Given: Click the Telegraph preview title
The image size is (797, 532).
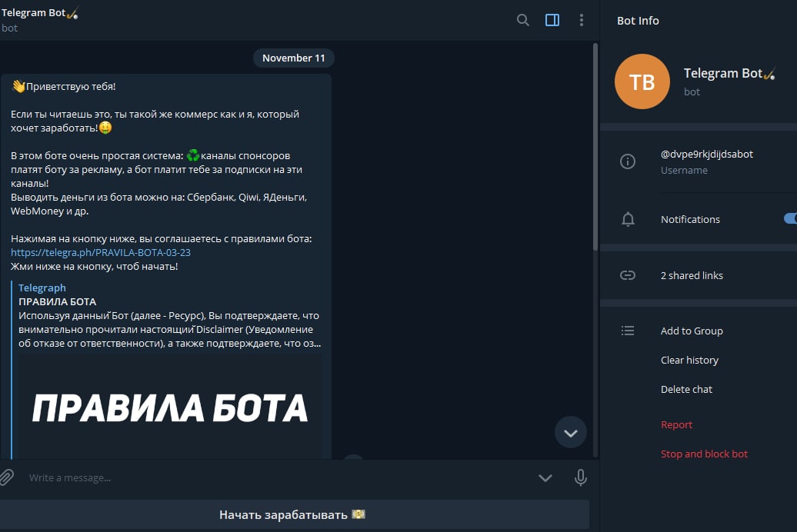Looking at the screenshot, I should click(42, 288).
